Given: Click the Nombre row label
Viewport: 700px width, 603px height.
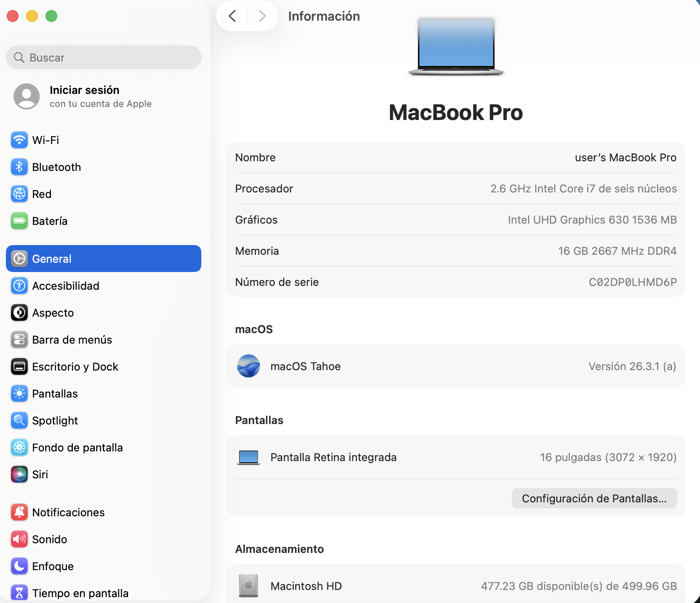Looking at the screenshot, I should click(255, 157).
